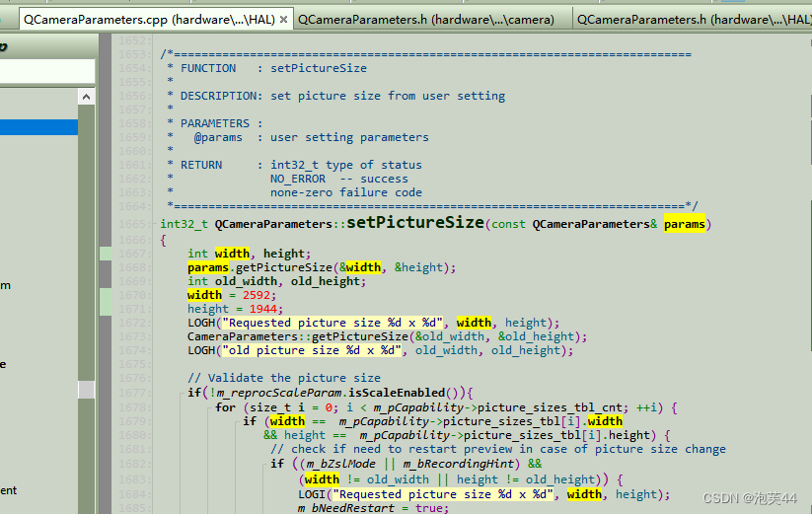Click m_bRecordingHint in the if condition

[459, 464]
